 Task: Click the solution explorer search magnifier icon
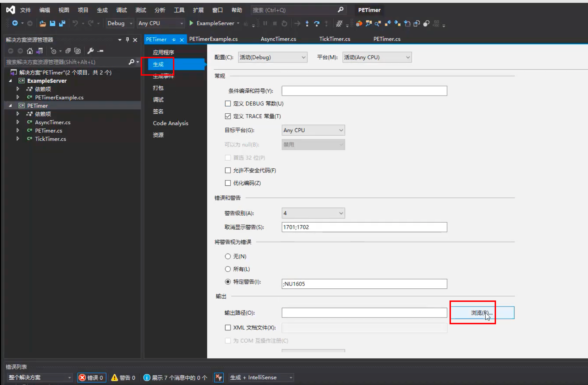pyautogui.click(x=131, y=62)
